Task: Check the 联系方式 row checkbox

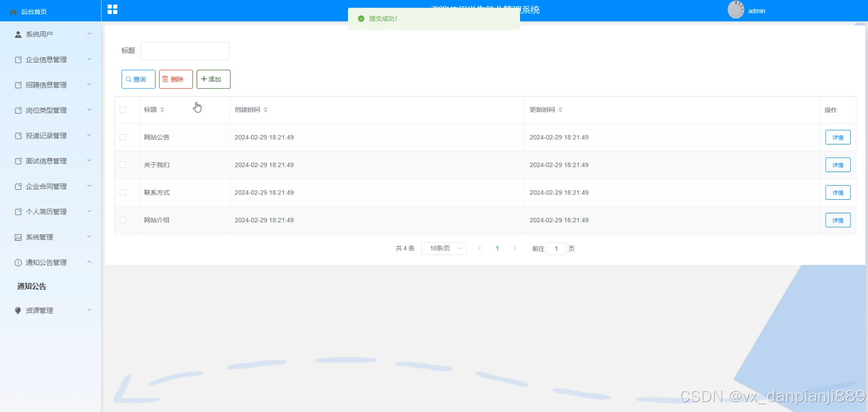Action: pyautogui.click(x=123, y=192)
